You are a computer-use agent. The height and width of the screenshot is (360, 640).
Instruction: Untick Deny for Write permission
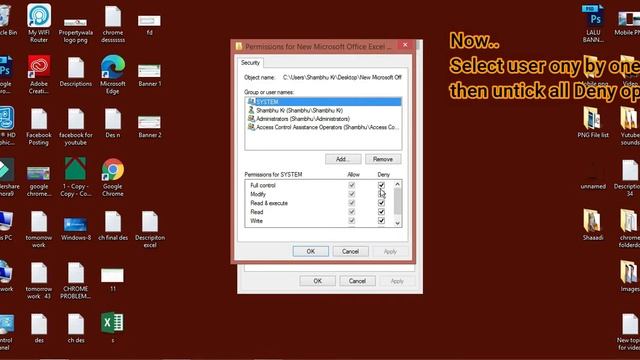pyautogui.click(x=381, y=221)
